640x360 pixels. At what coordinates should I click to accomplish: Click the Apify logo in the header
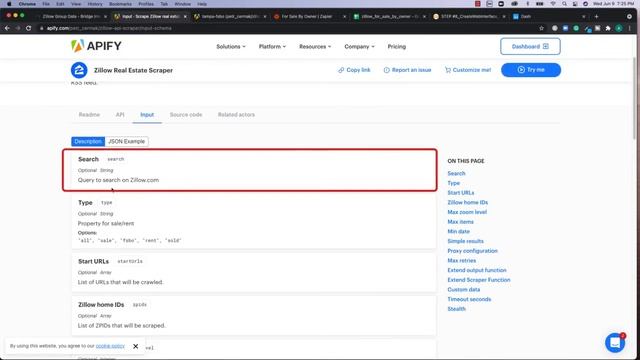point(96,46)
